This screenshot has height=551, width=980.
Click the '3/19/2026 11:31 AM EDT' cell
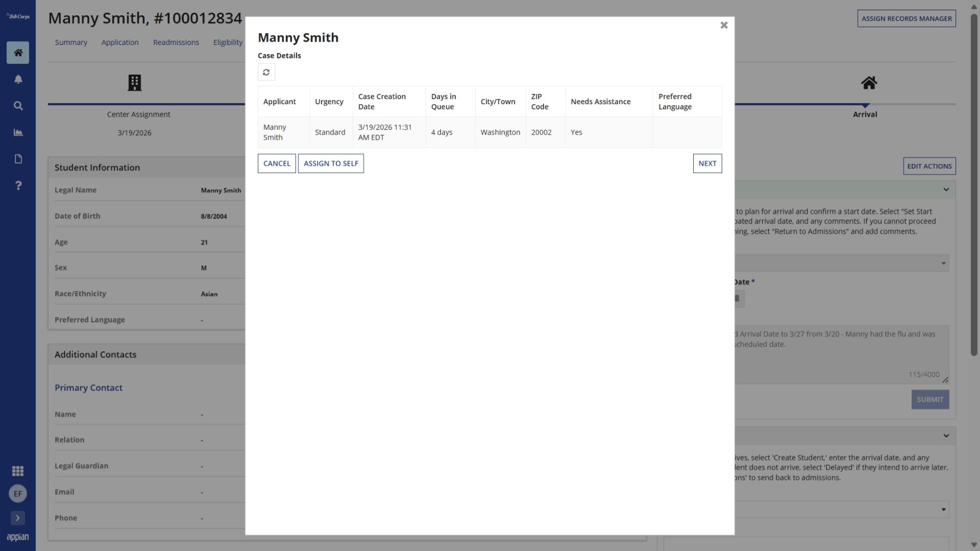389,132
